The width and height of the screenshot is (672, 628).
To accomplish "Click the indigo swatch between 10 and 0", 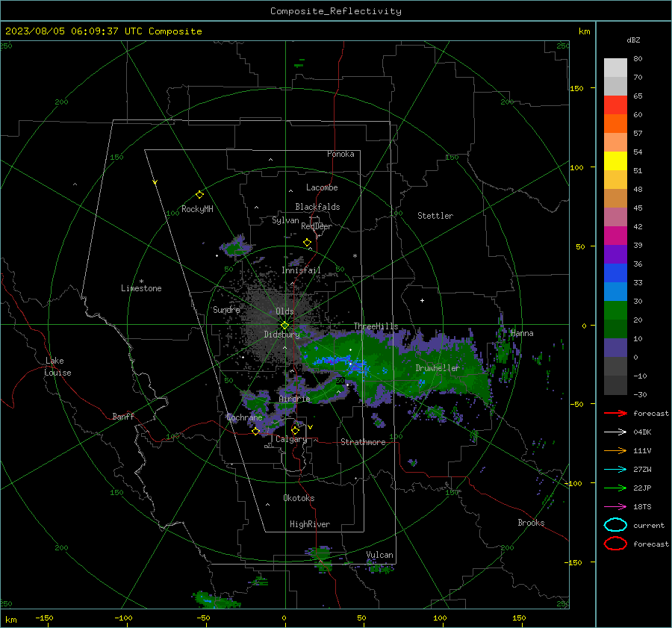I will point(615,348).
